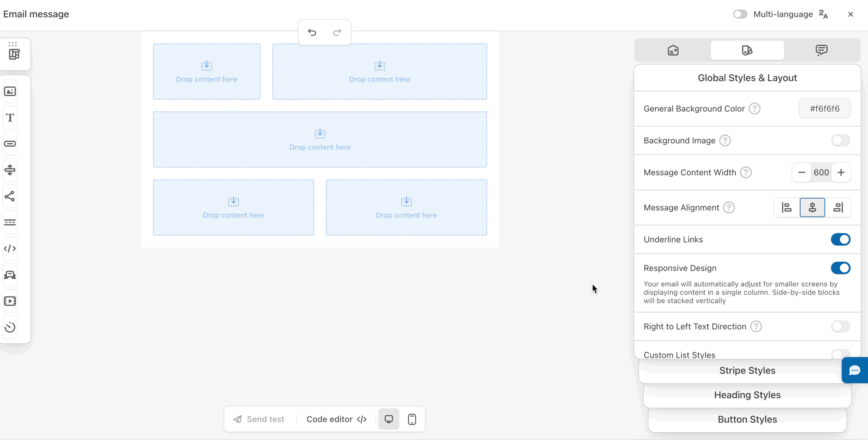Turn off Underline Links
This screenshot has height=440, width=868.
click(x=840, y=240)
